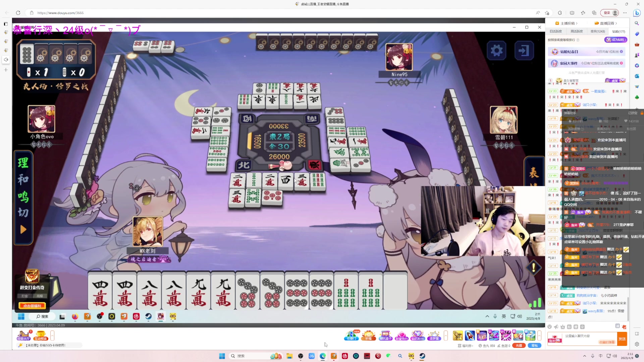Click the Windows taskbar search box
The width and height of the screenshot is (644, 362).
pyautogui.click(x=256, y=356)
